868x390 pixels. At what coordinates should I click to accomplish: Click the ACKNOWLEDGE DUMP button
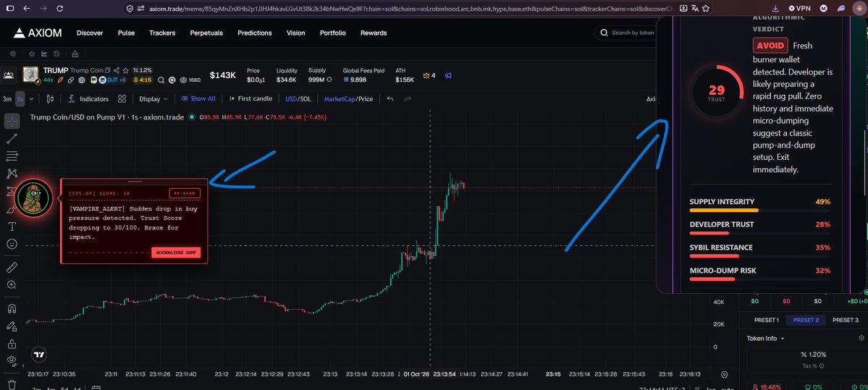coord(176,253)
